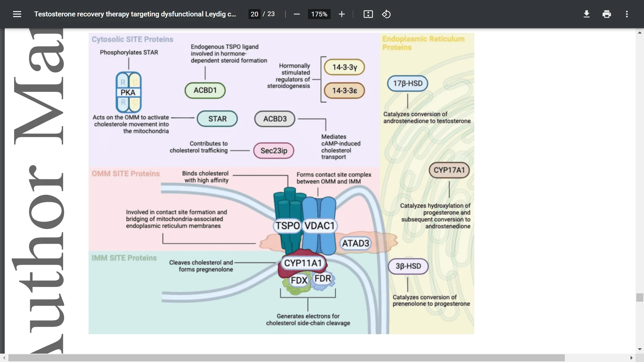644x362 pixels.
Task: Click the 'Binds cholesterol with high affinity' text
Action: pyautogui.click(x=205, y=177)
